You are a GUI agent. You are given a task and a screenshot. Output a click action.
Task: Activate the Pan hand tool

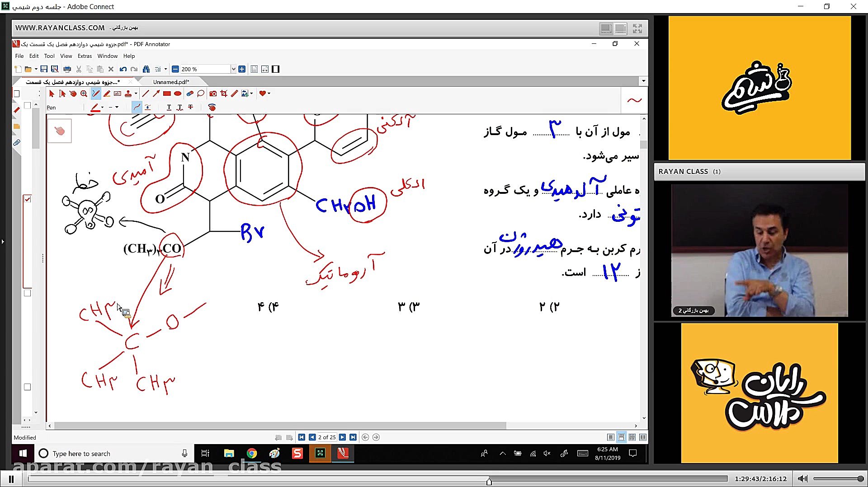[73, 94]
